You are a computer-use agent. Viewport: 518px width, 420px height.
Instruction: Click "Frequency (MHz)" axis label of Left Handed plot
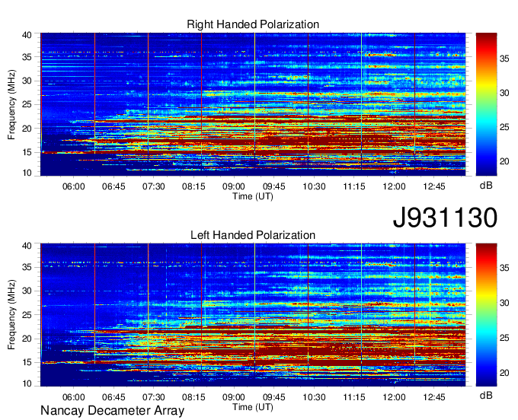pos(11,315)
